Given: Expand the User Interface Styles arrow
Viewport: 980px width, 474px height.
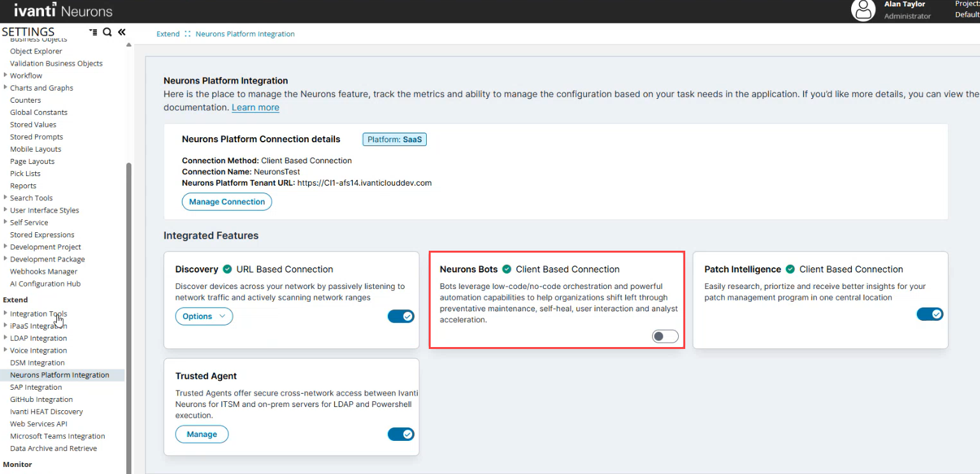Looking at the screenshot, I should click(x=6, y=210).
